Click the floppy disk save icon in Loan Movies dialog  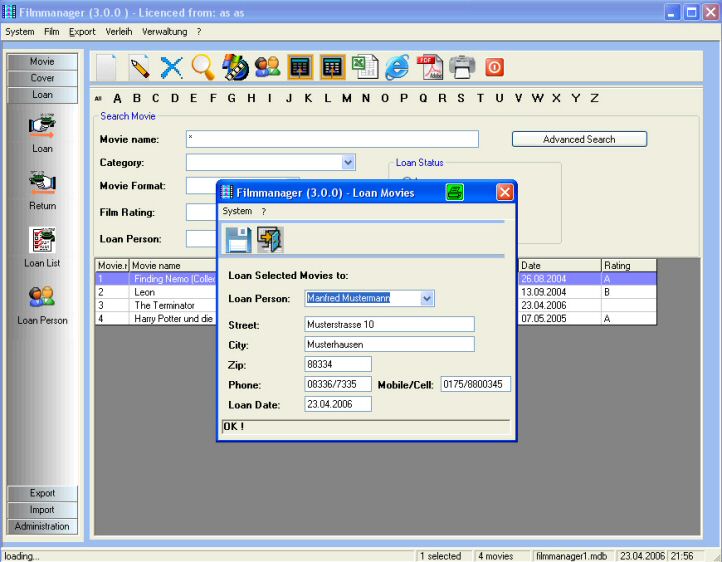click(237, 240)
